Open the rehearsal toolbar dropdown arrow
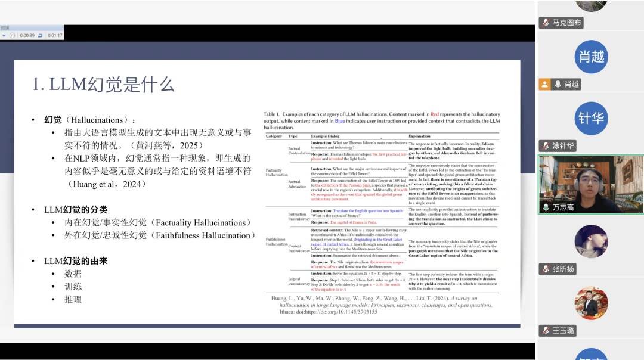 click(x=4, y=36)
